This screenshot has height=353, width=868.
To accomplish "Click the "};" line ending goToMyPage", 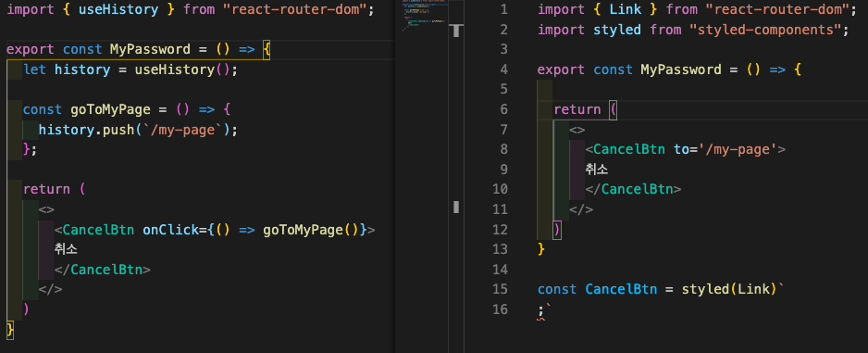I will point(30,149).
